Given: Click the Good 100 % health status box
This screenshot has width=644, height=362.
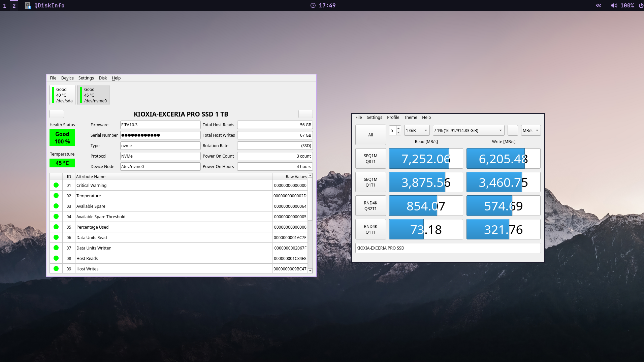Looking at the screenshot, I should pyautogui.click(x=62, y=138).
